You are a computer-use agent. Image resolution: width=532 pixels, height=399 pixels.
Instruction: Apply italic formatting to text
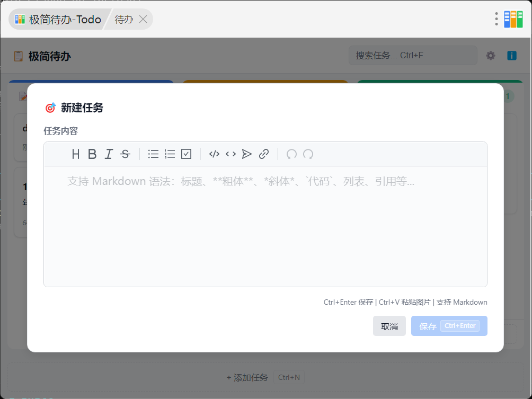(x=109, y=154)
